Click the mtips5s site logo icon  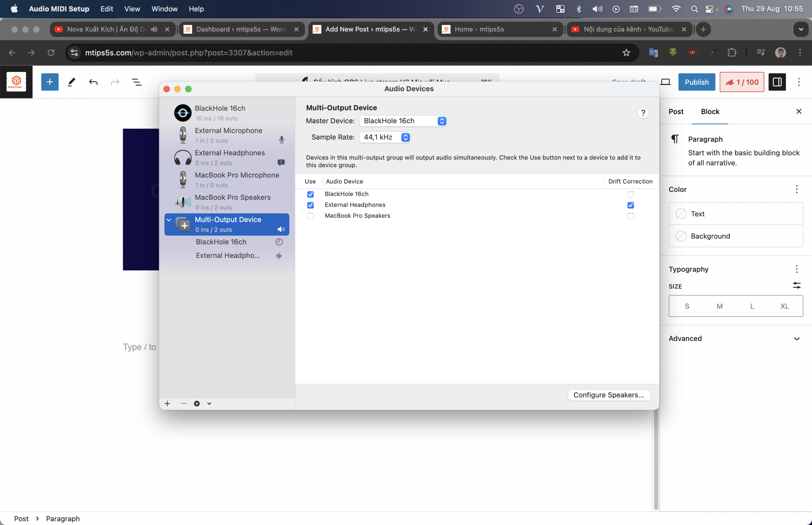coord(16,82)
